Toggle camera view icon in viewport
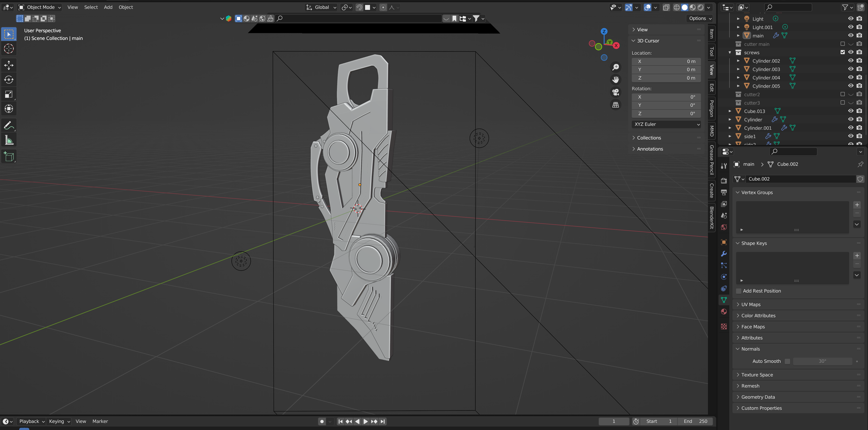This screenshot has height=430, width=868. pyautogui.click(x=616, y=92)
